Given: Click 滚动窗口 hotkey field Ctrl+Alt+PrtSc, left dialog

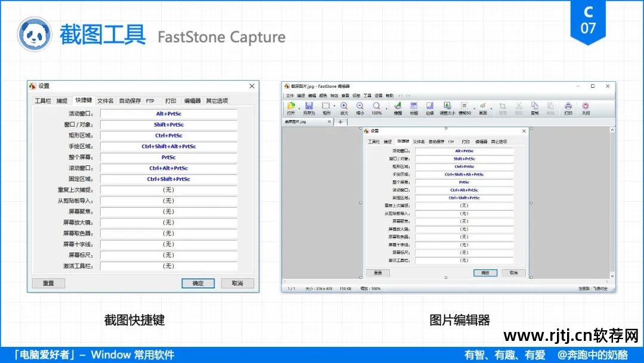Looking at the screenshot, I should pyautogui.click(x=169, y=168).
